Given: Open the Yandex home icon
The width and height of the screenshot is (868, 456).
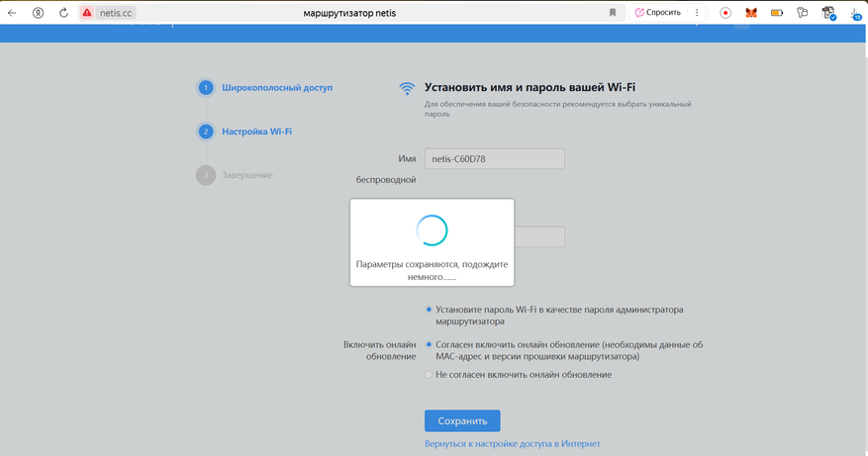Looking at the screenshot, I should point(38,13).
